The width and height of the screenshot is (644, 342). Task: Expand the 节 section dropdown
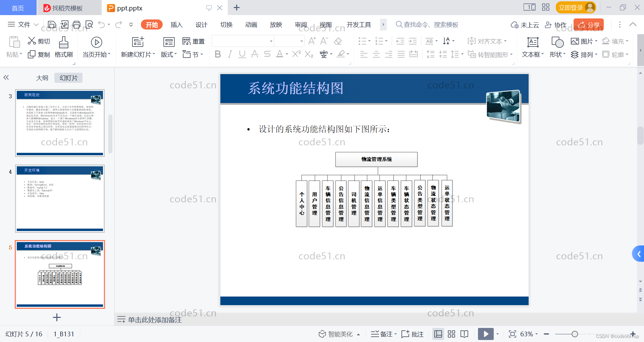click(193, 54)
